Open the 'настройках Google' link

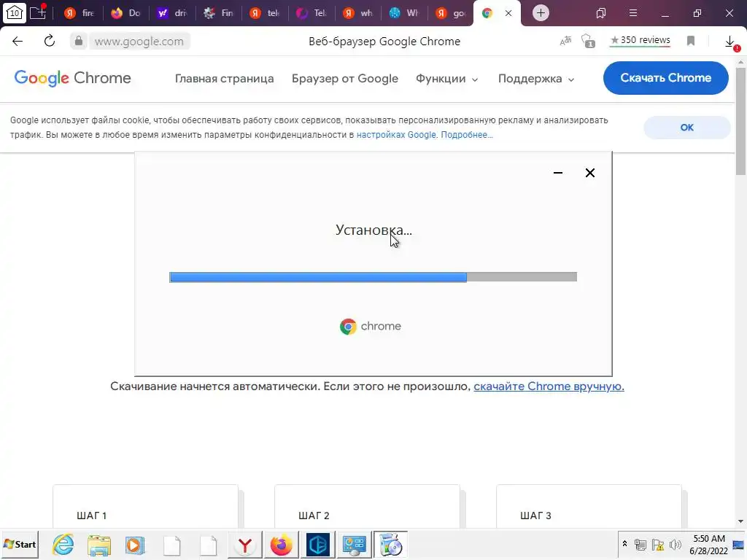coord(396,135)
